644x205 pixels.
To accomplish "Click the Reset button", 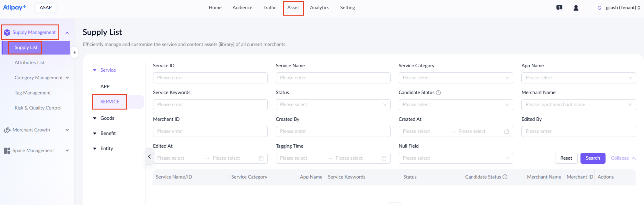I will tap(566, 158).
